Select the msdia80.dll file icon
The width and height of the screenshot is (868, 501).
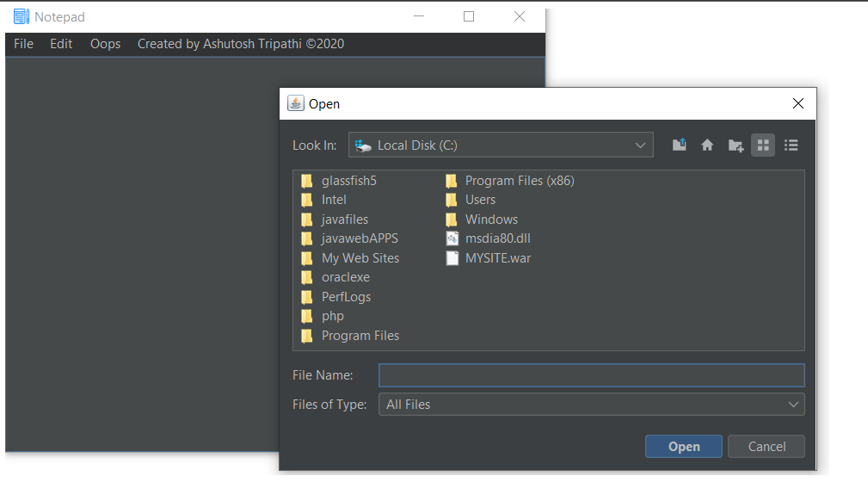[x=452, y=238]
